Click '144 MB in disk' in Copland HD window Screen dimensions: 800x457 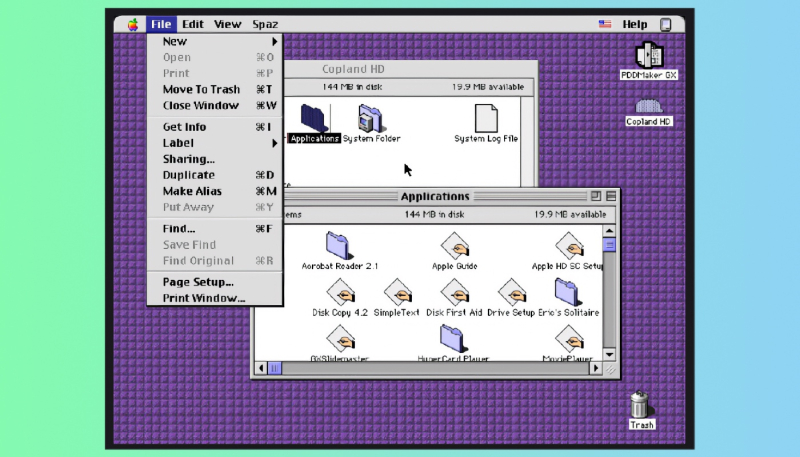click(352, 87)
